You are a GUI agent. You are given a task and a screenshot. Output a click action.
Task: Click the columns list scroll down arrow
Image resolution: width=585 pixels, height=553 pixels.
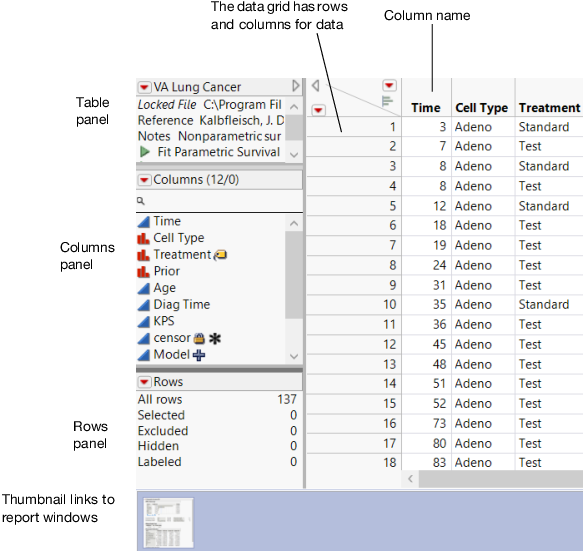pyautogui.click(x=294, y=356)
